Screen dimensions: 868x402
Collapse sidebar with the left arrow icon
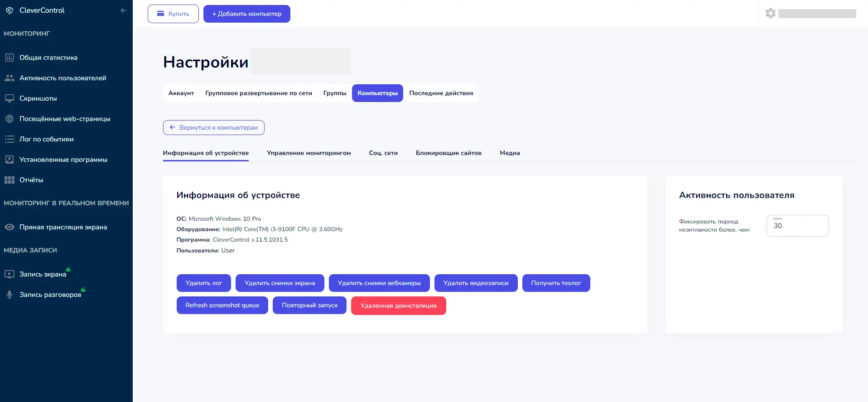pos(124,10)
